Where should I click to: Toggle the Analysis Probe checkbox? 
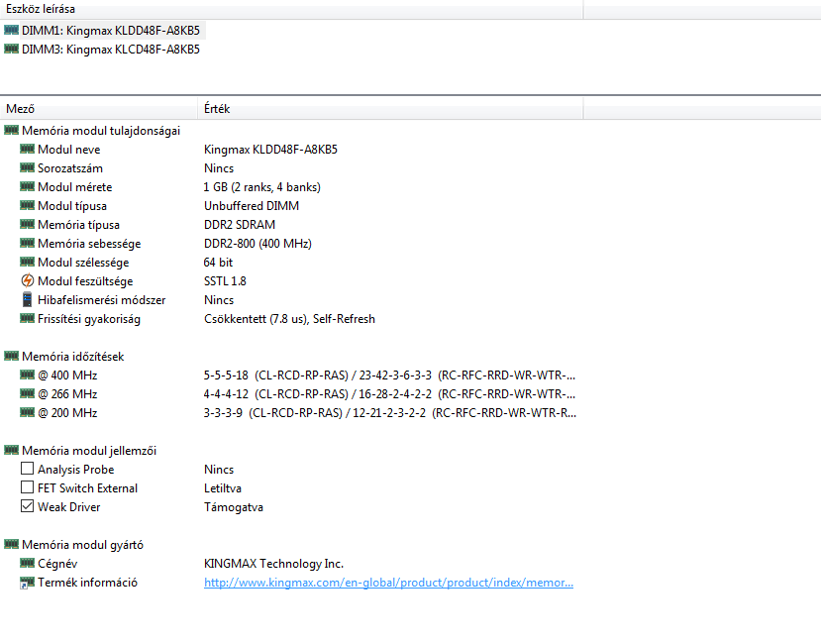[27, 469]
